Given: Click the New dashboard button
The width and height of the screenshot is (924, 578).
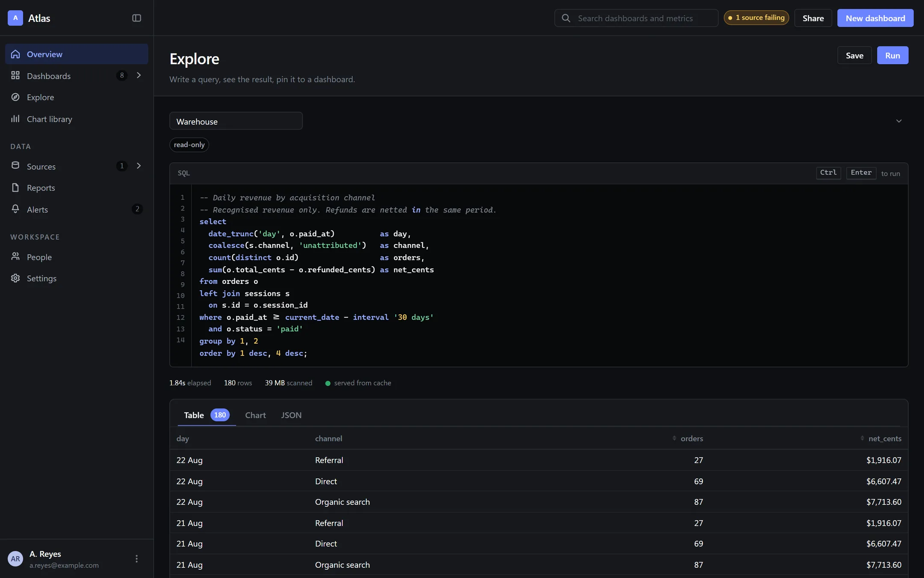Looking at the screenshot, I should click(875, 18).
